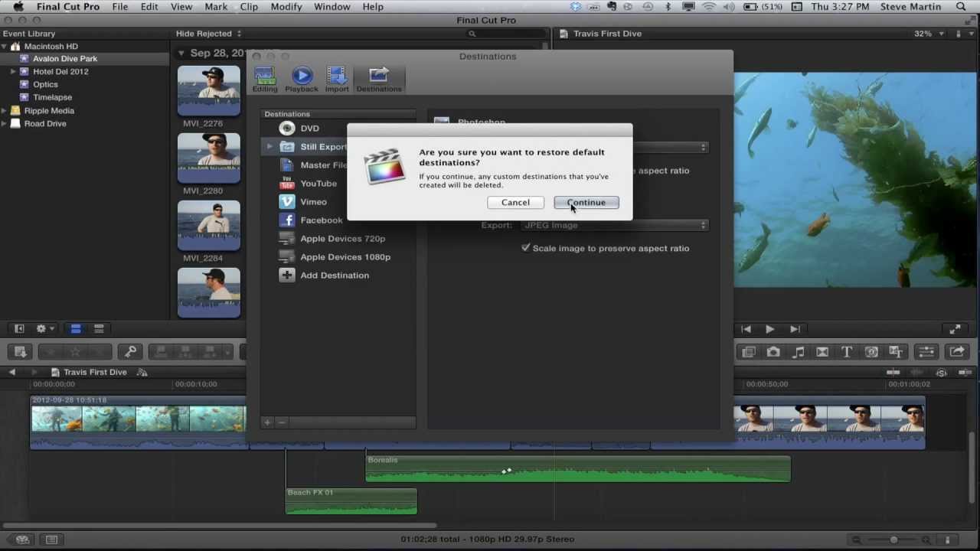Open the gear action menu in Event Library
The image size is (980, 551).
click(x=45, y=329)
